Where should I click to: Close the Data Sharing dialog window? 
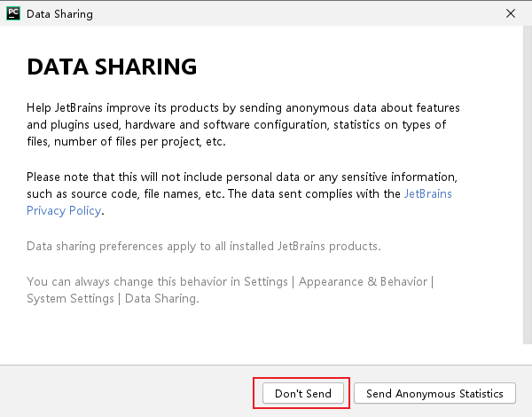(x=510, y=13)
